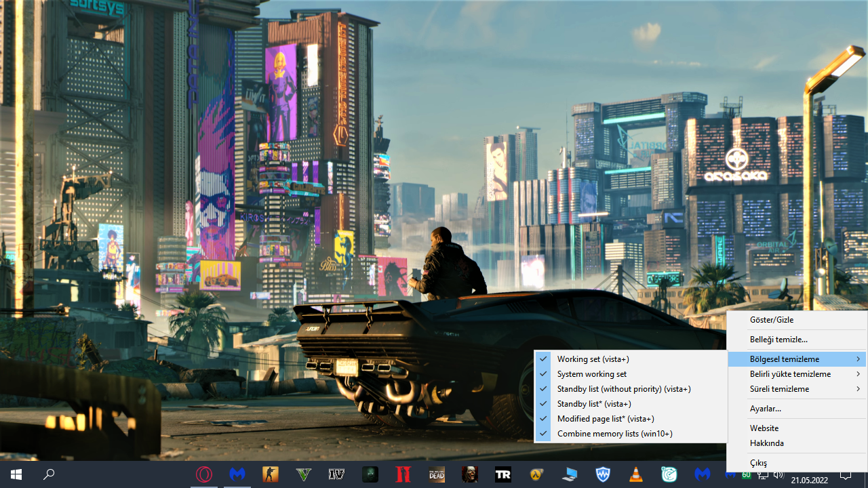This screenshot has width=868, height=488.
Task: Open the volume speaker tray icon
Action: (x=778, y=474)
